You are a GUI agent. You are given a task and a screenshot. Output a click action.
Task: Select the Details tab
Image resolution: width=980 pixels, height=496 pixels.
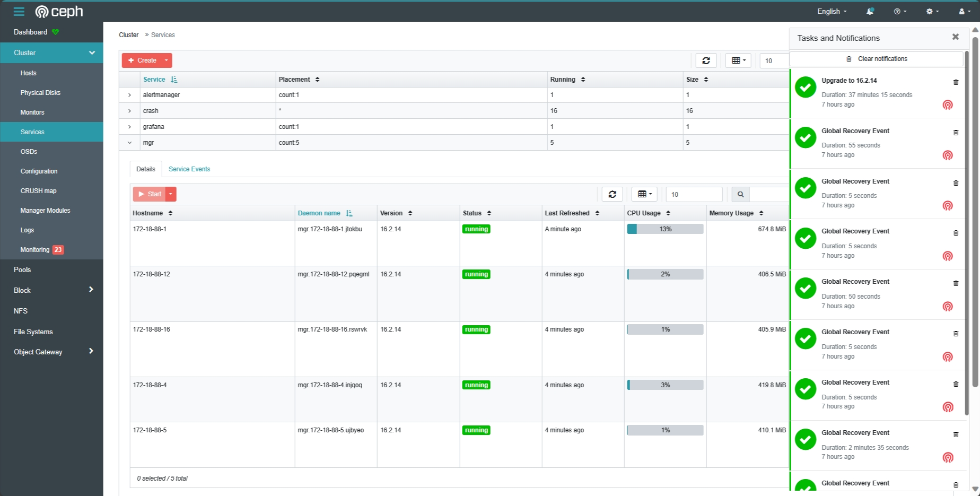tap(146, 169)
